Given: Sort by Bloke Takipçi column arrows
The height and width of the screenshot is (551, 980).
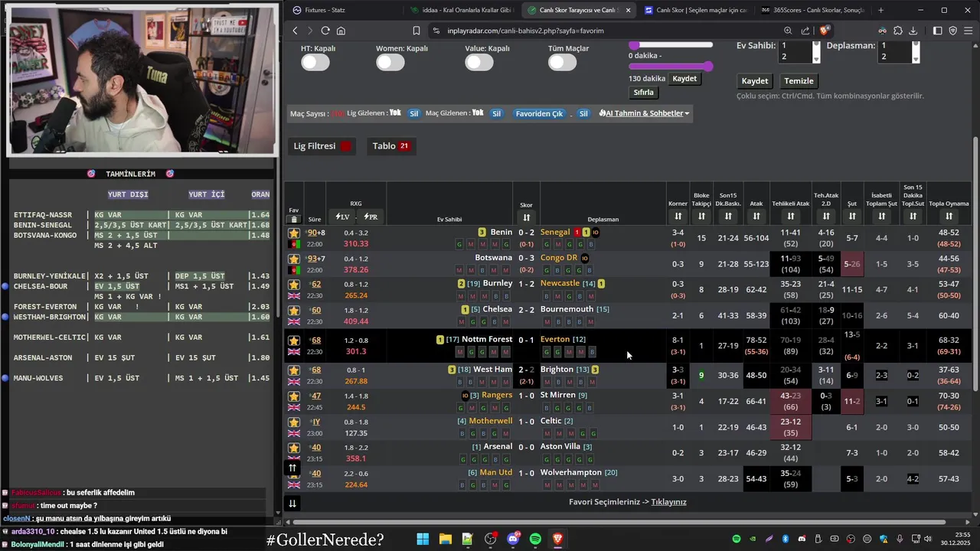Looking at the screenshot, I should (701, 217).
